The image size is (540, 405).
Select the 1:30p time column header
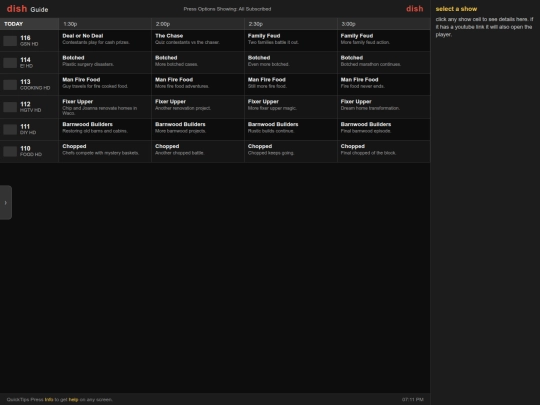[105, 24]
